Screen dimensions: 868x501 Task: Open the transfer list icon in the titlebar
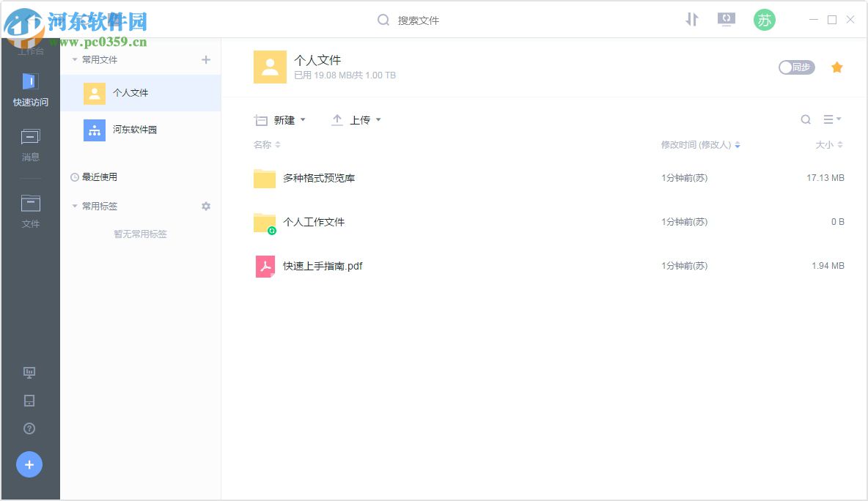pos(691,20)
